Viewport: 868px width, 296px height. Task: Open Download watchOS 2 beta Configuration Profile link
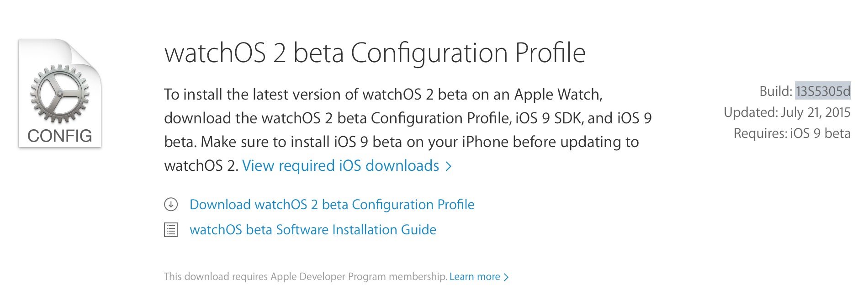click(x=332, y=205)
